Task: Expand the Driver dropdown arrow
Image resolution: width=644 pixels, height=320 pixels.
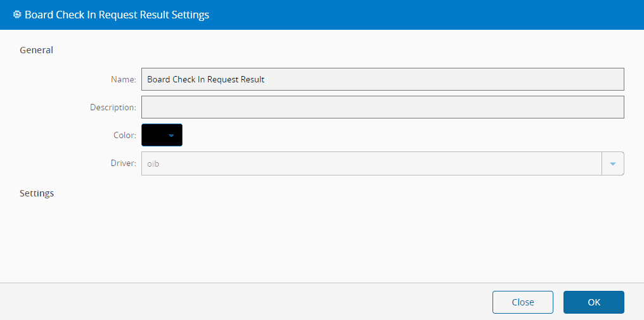Action: click(613, 163)
